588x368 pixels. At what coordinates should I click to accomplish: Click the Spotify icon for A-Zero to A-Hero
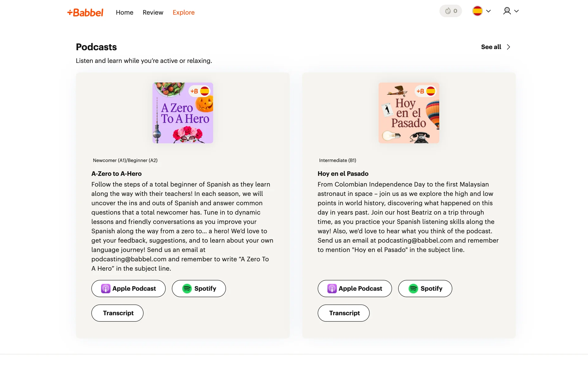coord(187,289)
